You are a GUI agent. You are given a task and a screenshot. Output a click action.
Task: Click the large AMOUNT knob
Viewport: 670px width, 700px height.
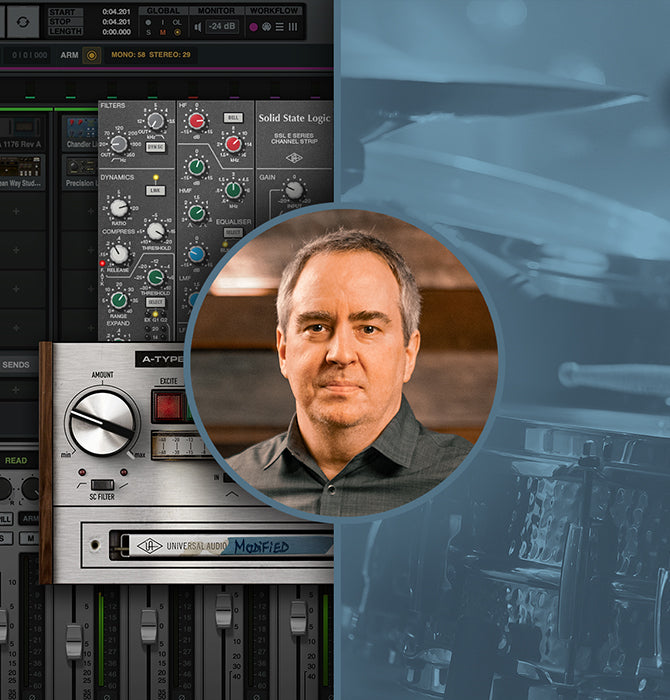103,422
